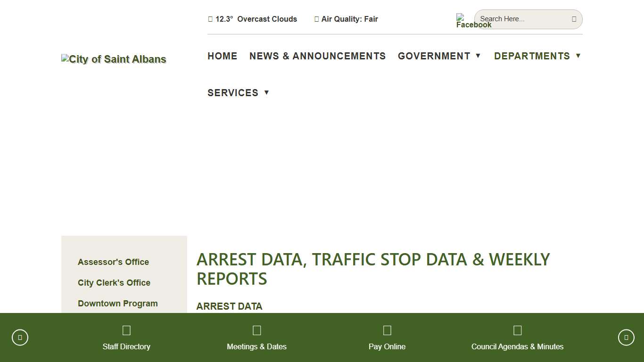Visit the City Clerk's Office link
Screen dimensions: 644x362
coord(114,282)
